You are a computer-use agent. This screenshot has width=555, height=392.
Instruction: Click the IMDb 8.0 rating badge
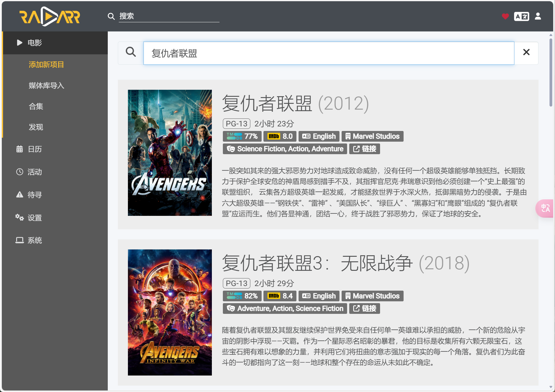pyautogui.click(x=280, y=136)
